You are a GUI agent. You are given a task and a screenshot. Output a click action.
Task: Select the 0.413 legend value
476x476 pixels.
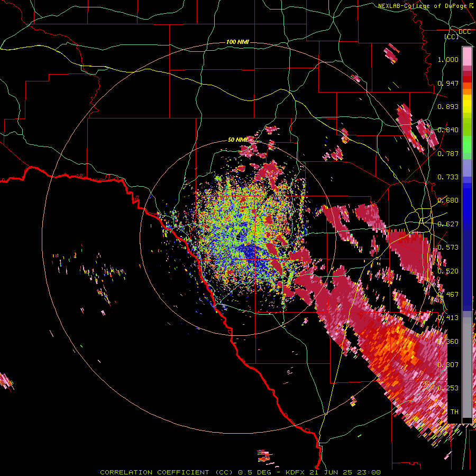[448, 318]
